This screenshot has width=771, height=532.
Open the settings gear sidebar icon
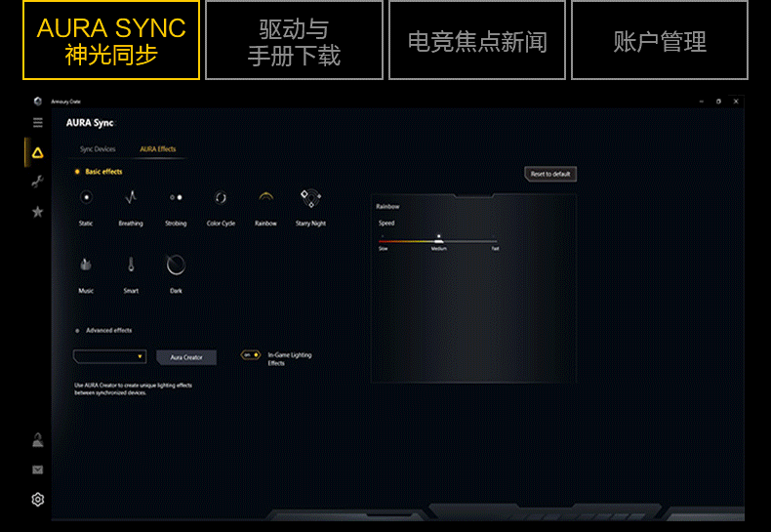[x=38, y=500]
